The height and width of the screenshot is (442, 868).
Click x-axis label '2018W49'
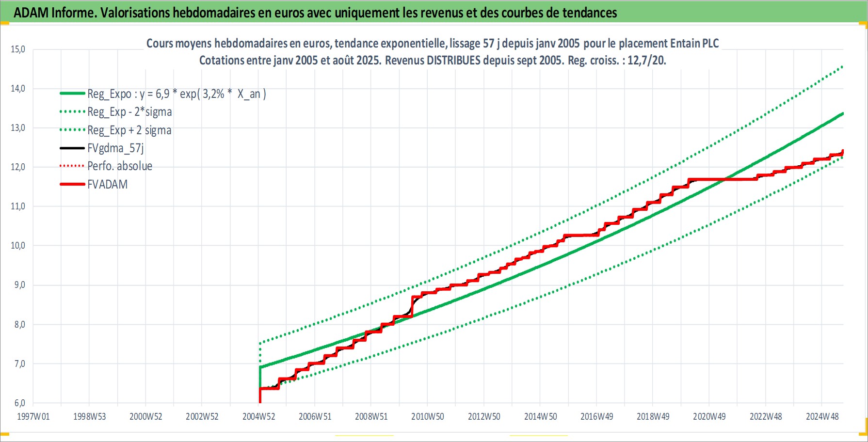[x=653, y=416]
